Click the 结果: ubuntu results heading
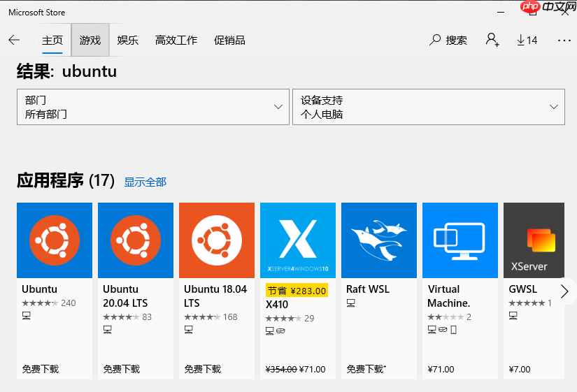 [66, 71]
